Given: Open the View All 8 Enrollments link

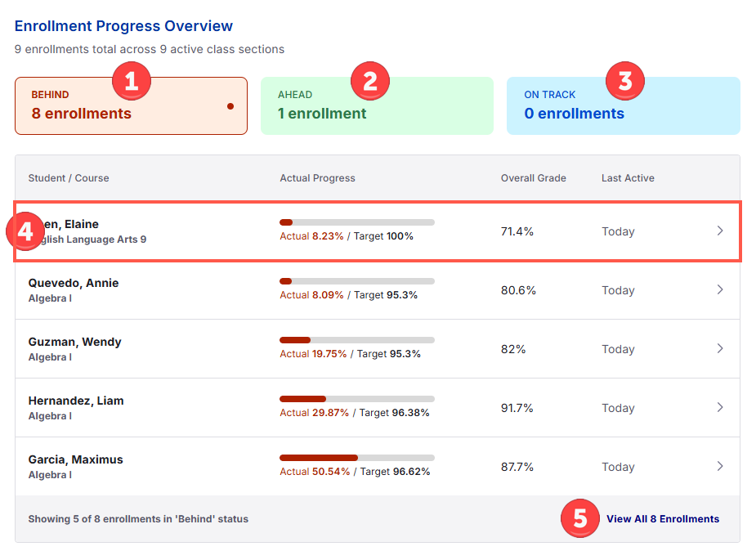Looking at the screenshot, I should 663,518.
